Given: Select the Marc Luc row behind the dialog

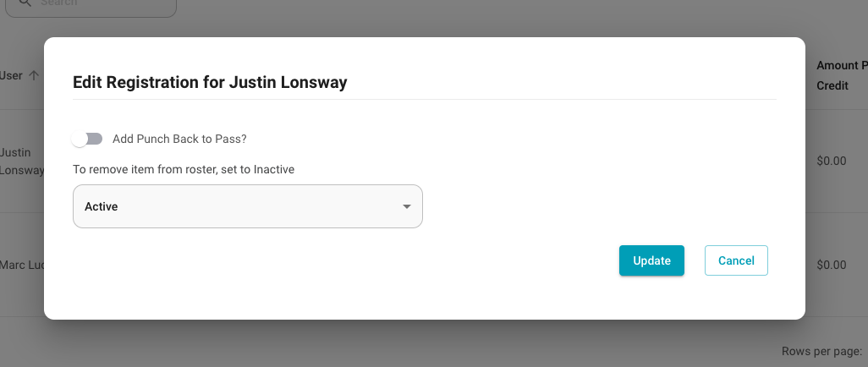Looking at the screenshot, I should [x=22, y=265].
